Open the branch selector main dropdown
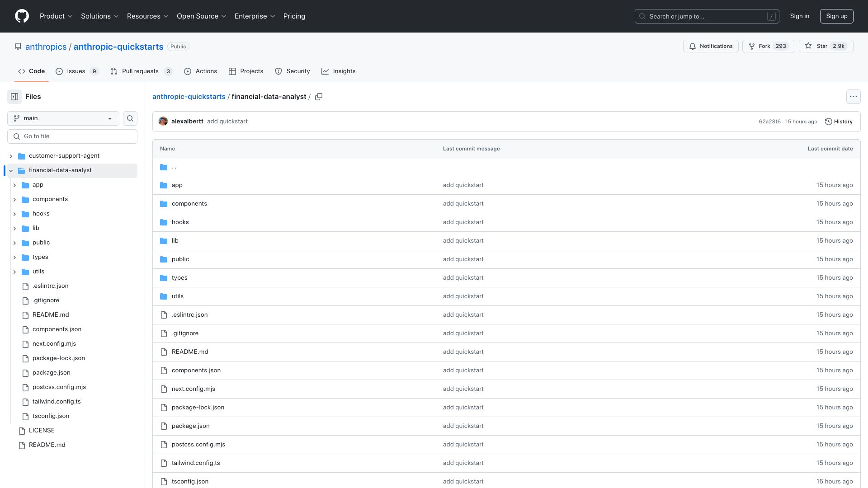Viewport: 868px width, 488px height. click(63, 118)
